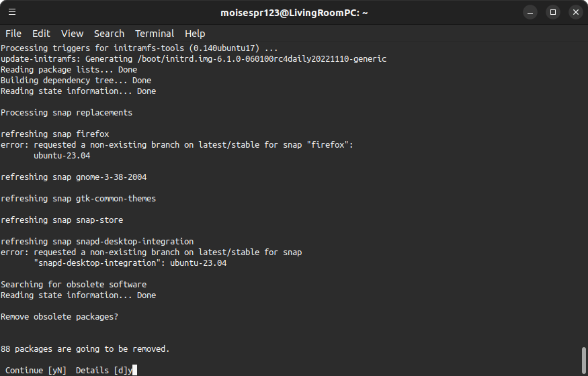Click the vertical scrollbar thumb
Screen dimensions: 588x376
click(584, 361)
